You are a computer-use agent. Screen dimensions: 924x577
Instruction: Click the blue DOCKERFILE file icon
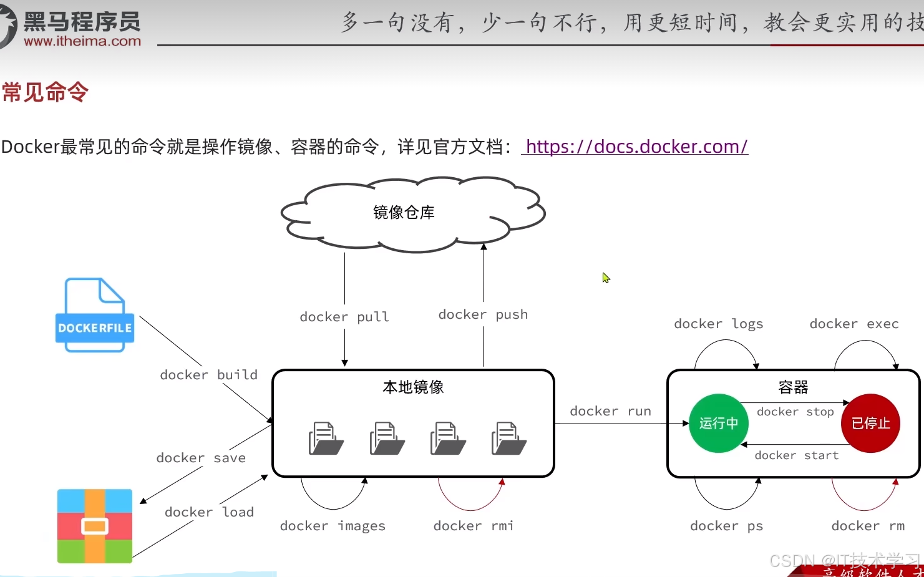coord(95,315)
